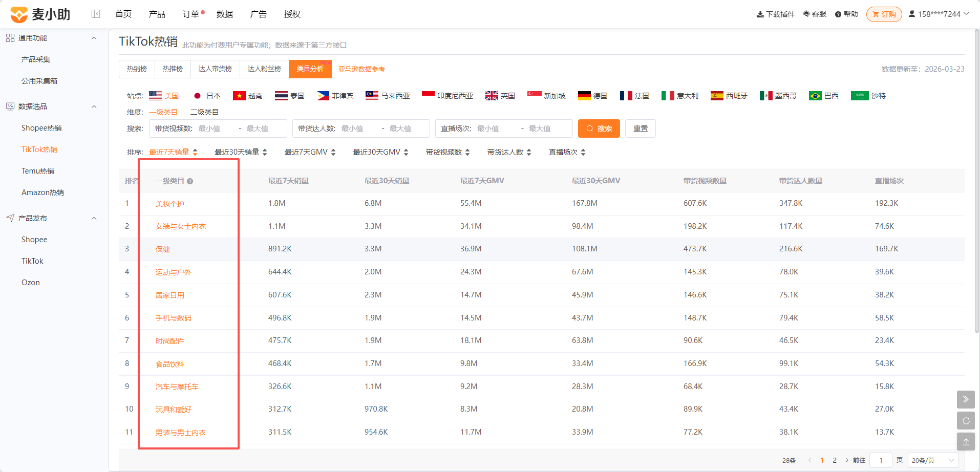Click the orange 搜索 button

(599, 128)
